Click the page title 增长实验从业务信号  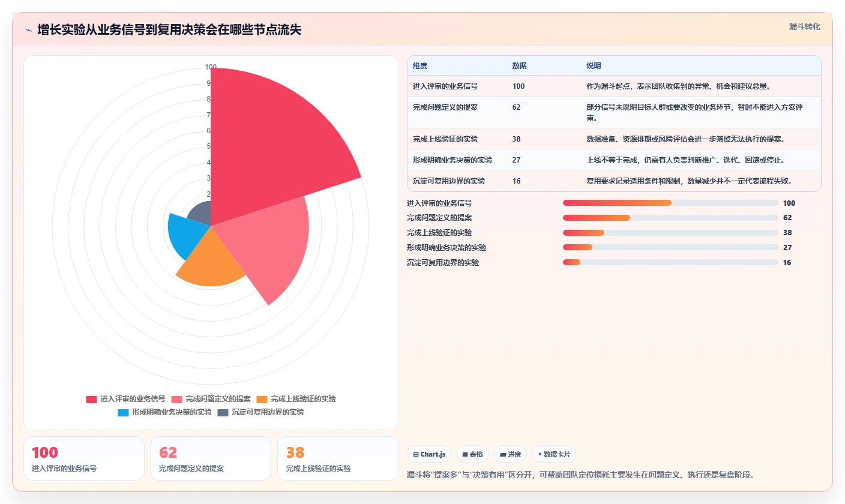169,30
